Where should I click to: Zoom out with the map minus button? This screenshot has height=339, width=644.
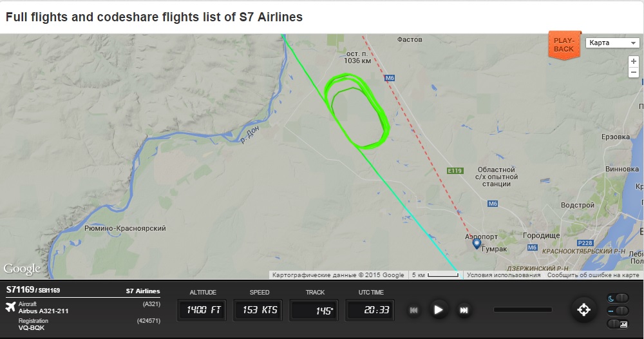634,73
